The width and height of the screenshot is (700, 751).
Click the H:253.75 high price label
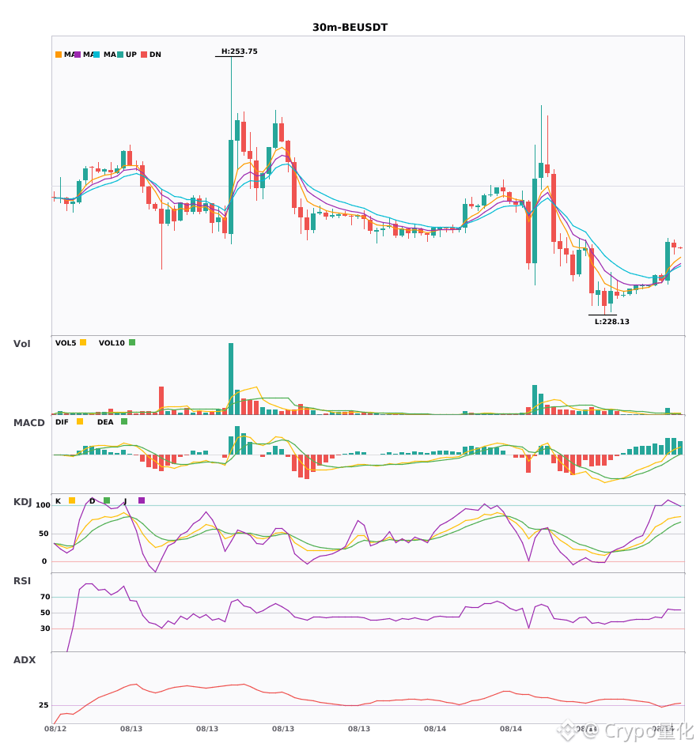239,51
